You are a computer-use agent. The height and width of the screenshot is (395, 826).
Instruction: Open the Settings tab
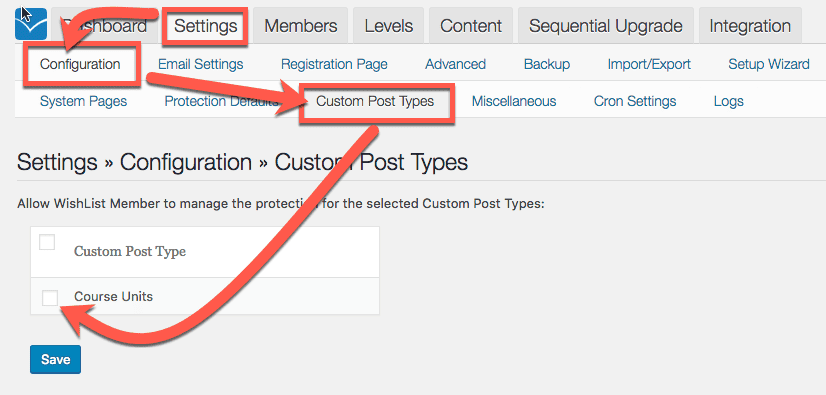click(205, 26)
